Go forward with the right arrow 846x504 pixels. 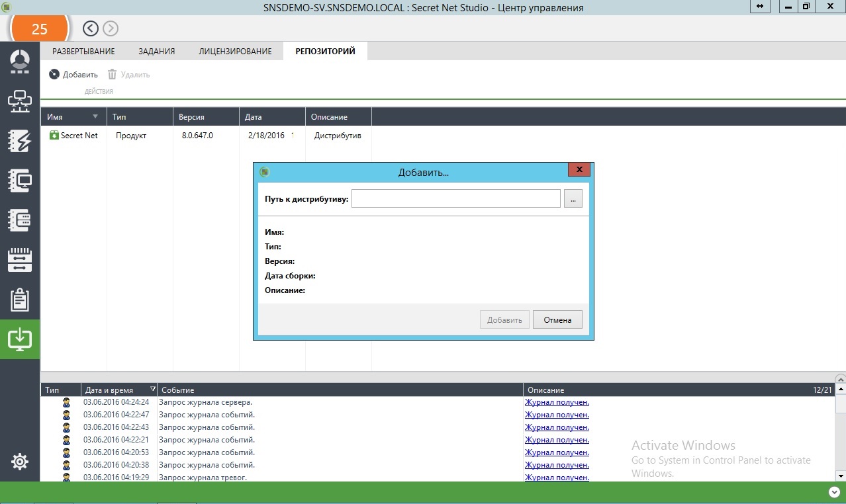(111, 28)
